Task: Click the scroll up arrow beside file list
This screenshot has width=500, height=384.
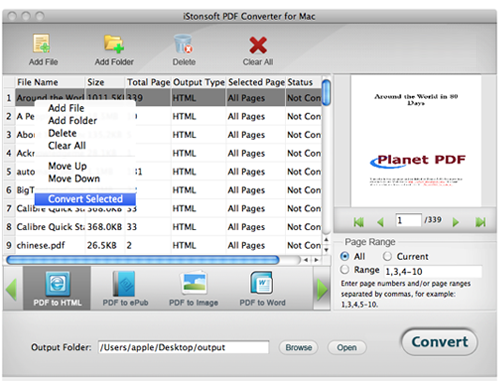Action: point(326,240)
